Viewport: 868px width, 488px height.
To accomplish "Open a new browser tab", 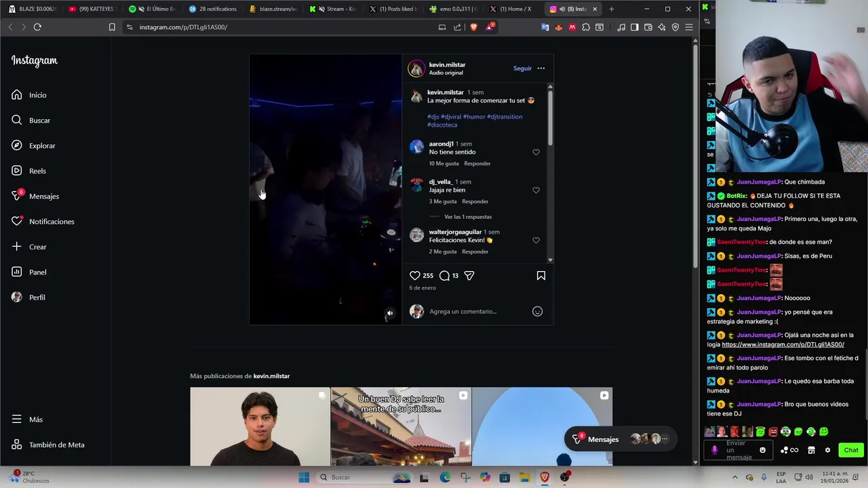I will click(x=612, y=9).
